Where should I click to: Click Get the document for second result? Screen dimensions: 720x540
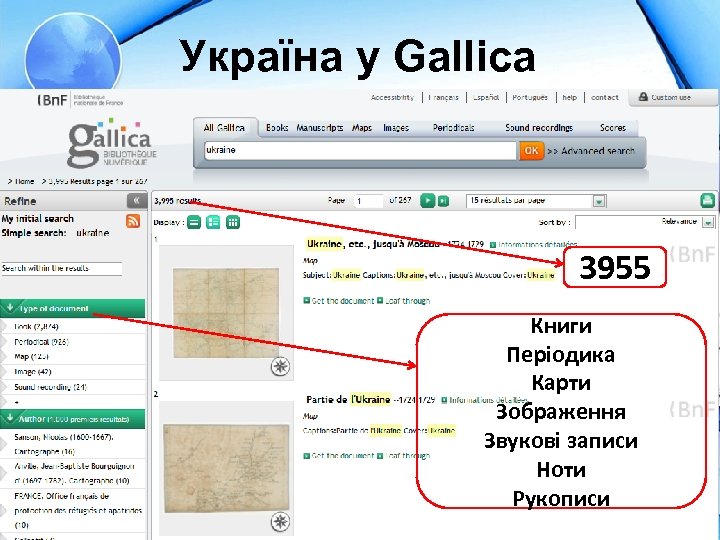coord(339,456)
